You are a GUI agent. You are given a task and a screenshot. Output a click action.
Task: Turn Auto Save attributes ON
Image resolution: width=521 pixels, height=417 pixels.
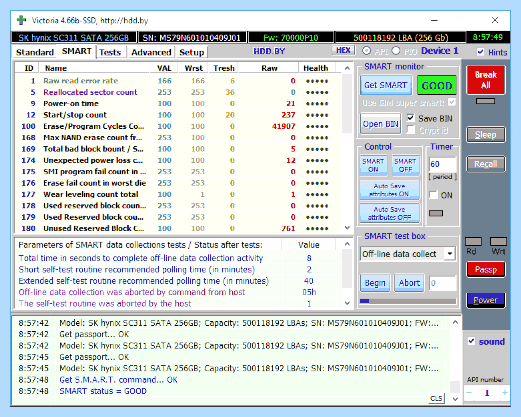point(389,190)
